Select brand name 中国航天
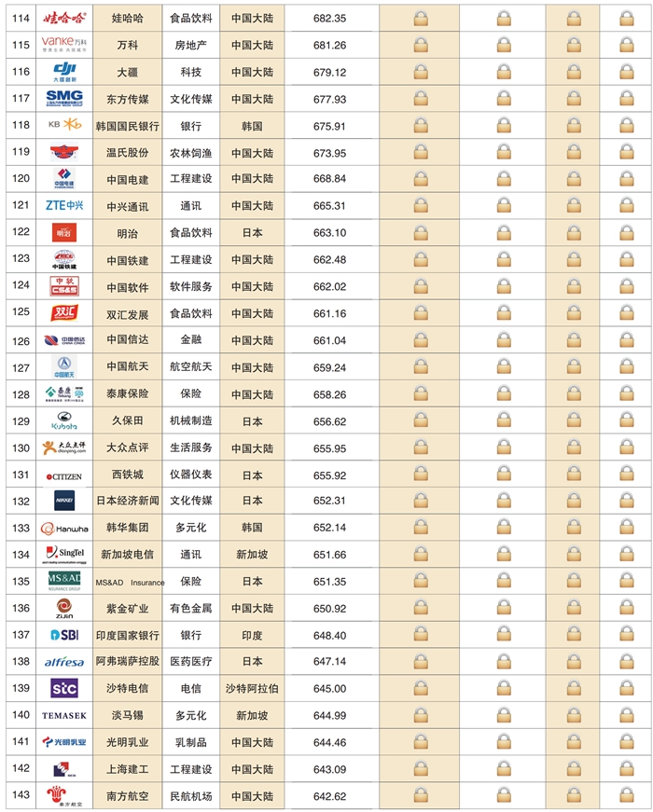The height and width of the screenshot is (812, 653). [x=128, y=366]
